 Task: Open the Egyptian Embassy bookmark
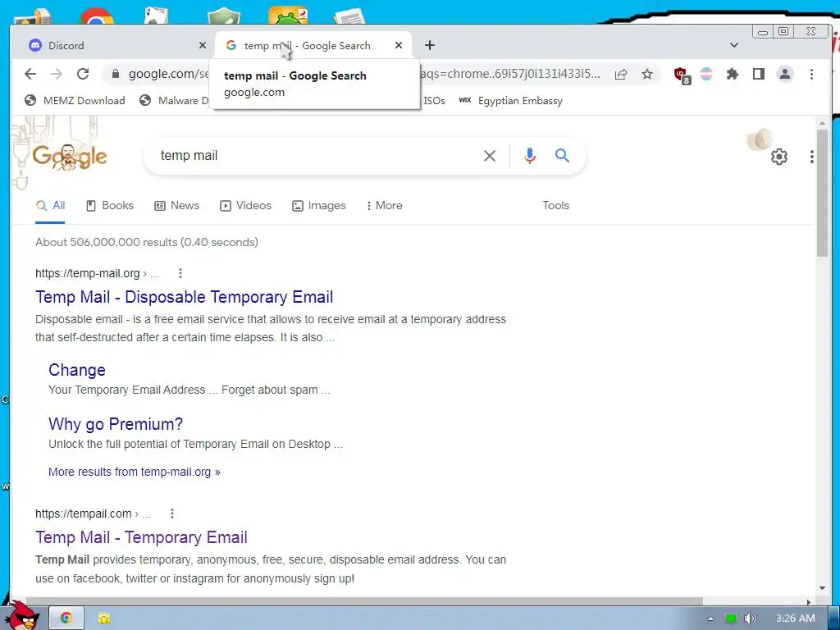click(510, 101)
